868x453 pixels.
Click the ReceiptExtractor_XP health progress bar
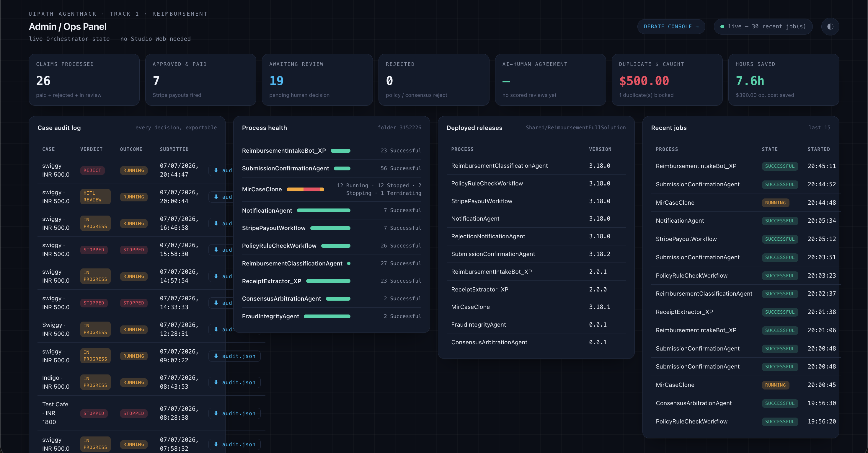(328, 281)
